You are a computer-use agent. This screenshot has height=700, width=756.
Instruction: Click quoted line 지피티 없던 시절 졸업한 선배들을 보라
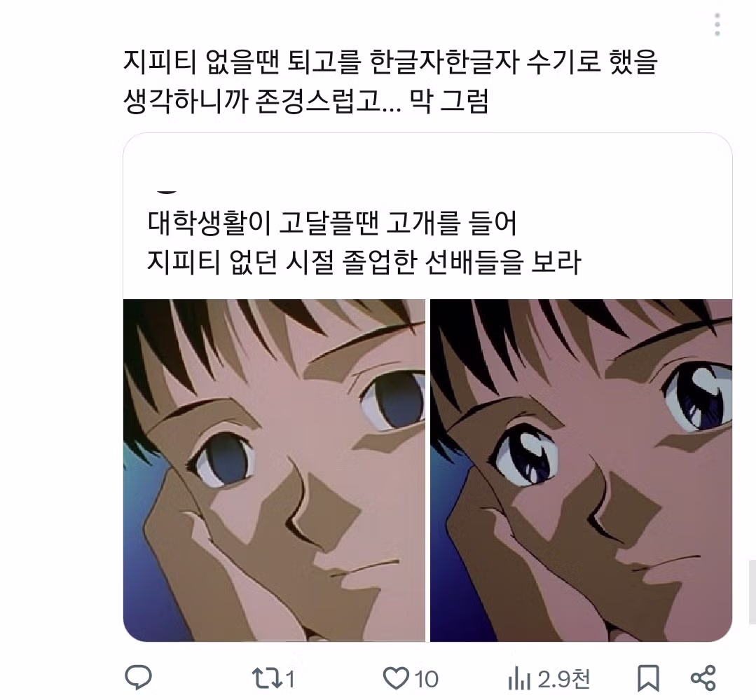[x=364, y=262]
